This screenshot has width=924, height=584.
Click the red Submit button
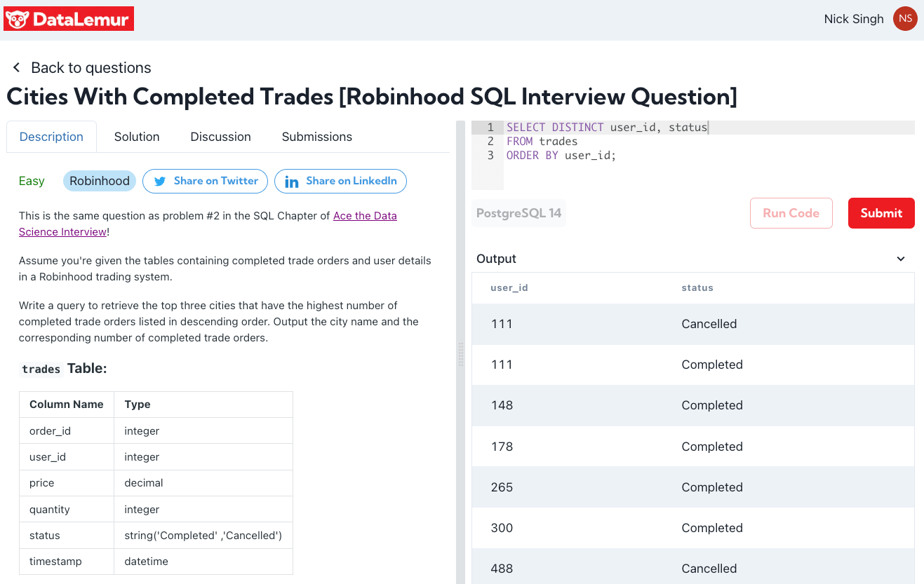pyautogui.click(x=881, y=213)
